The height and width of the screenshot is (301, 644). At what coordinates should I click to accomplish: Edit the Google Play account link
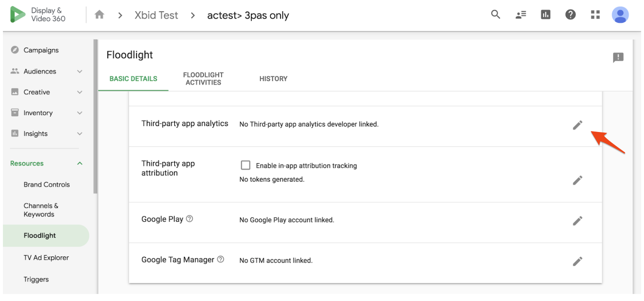pos(577,221)
